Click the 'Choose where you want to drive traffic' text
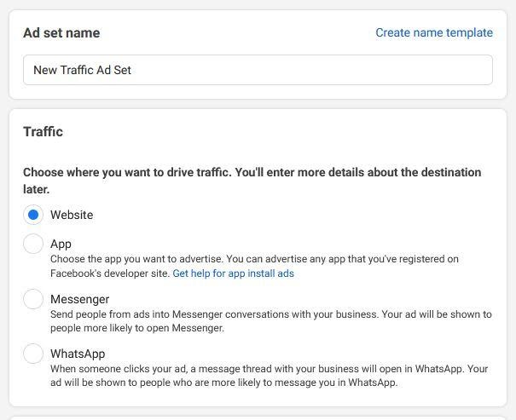The width and height of the screenshot is (516, 420). [x=252, y=181]
